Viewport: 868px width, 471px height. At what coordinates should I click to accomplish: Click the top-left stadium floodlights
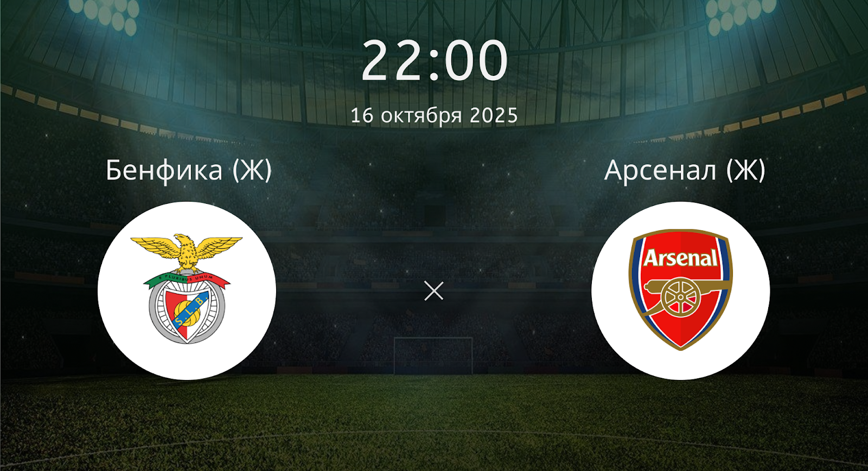pos(106,14)
